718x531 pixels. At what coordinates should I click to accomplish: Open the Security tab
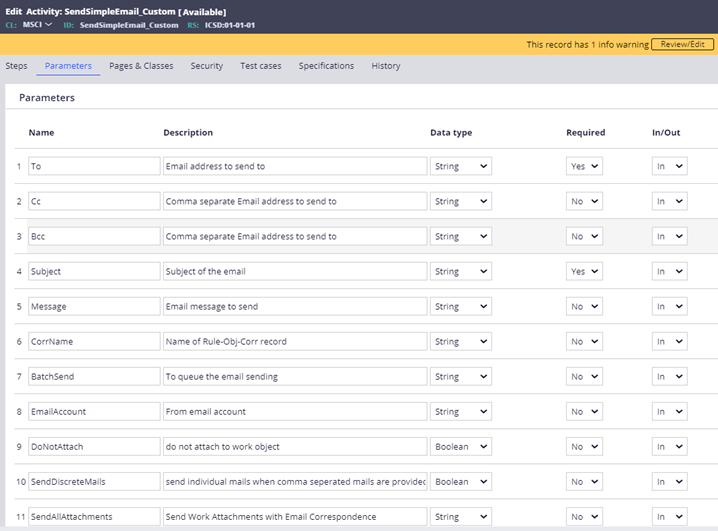(207, 66)
